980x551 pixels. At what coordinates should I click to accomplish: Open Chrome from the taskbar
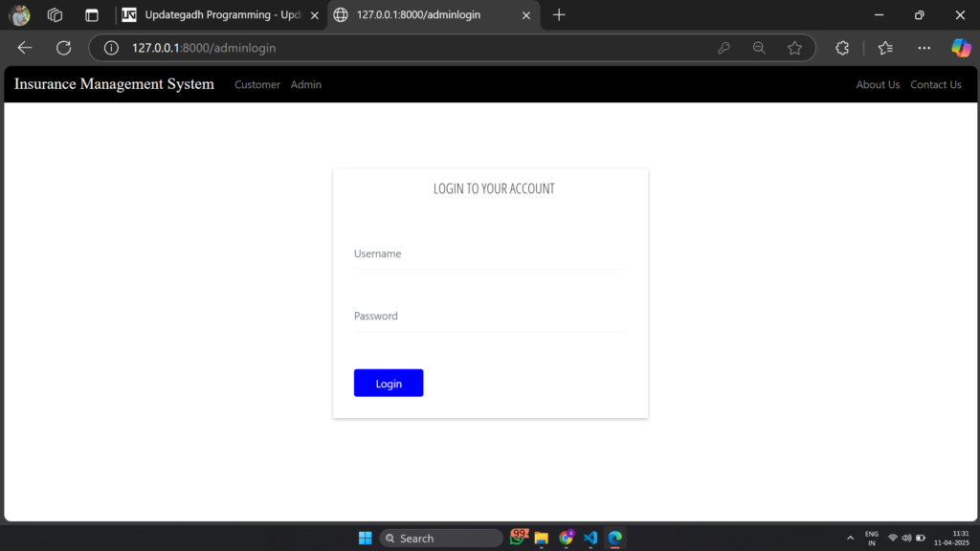[x=567, y=538]
